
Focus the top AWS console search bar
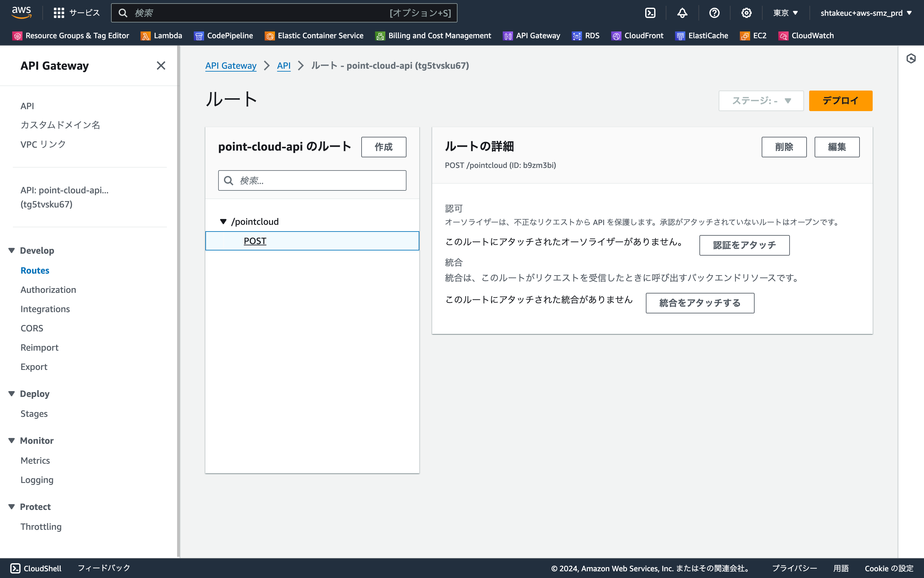click(284, 13)
